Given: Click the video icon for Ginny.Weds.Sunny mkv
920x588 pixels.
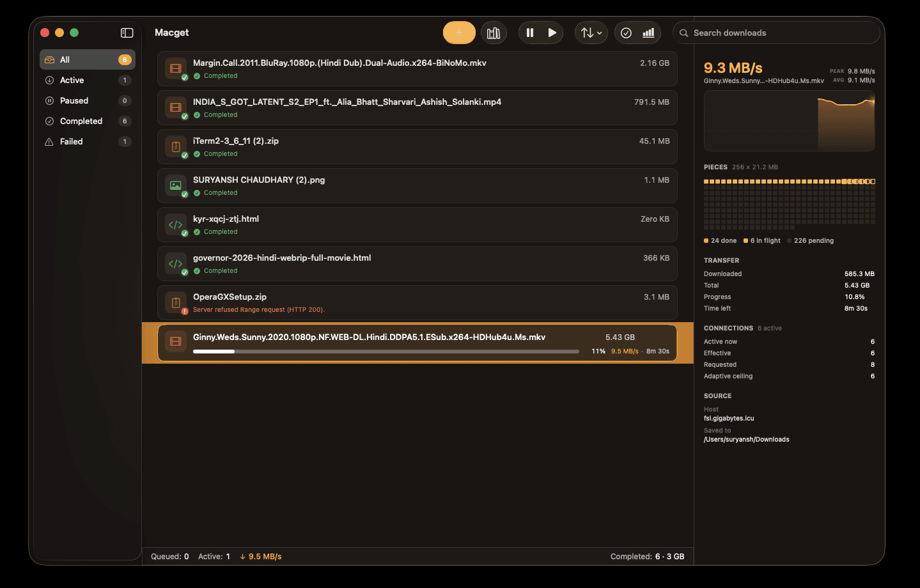Looking at the screenshot, I should pyautogui.click(x=175, y=341).
